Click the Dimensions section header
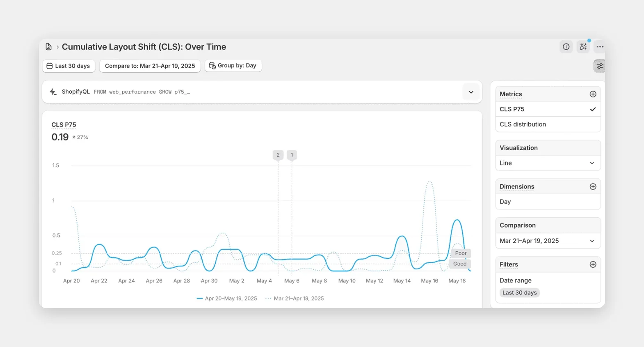644x347 pixels. 517,186
